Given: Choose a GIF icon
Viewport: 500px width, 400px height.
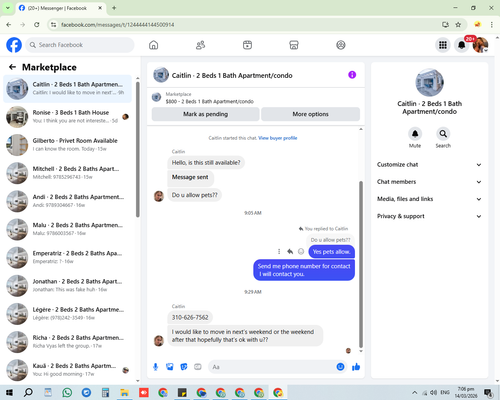Looking at the screenshot, I should point(198,367).
